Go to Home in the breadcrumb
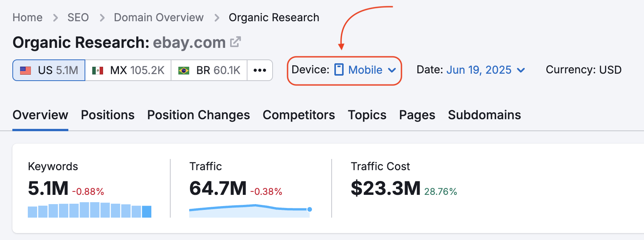 [x=27, y=17]
